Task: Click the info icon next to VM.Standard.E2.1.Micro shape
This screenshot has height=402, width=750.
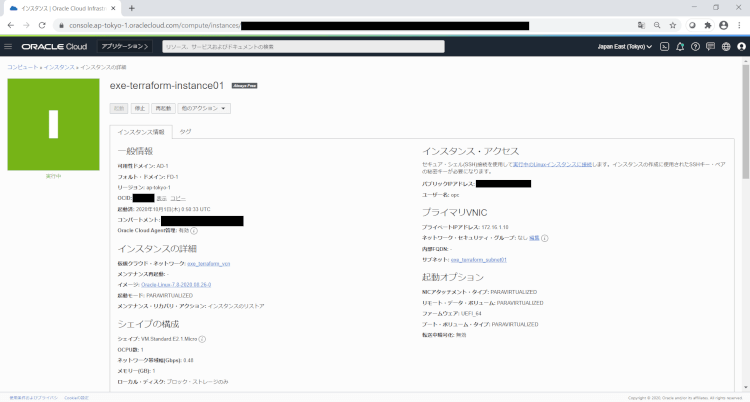Action: (x=202, y=339)
